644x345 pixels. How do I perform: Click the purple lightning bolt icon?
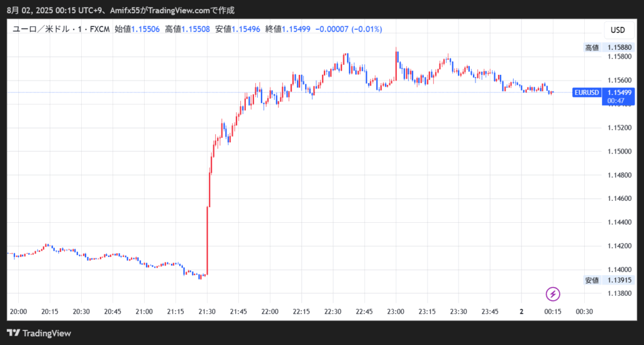(x=552, y=294)
